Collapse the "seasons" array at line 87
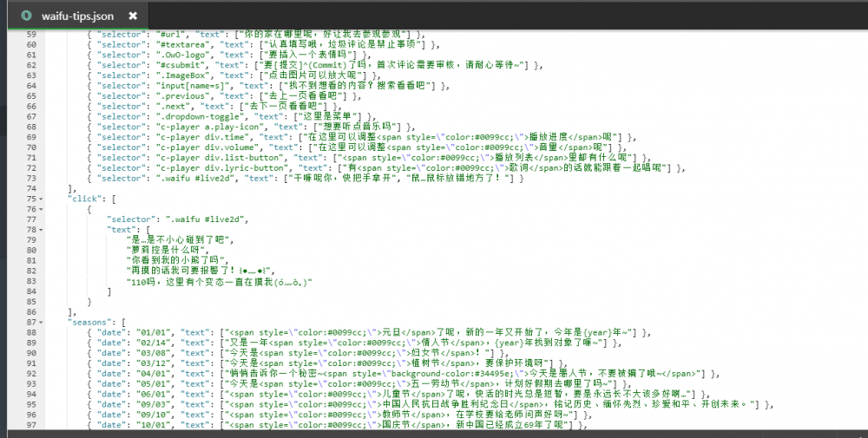This screenshot has height=438, width=868. [x=41, y=322]
